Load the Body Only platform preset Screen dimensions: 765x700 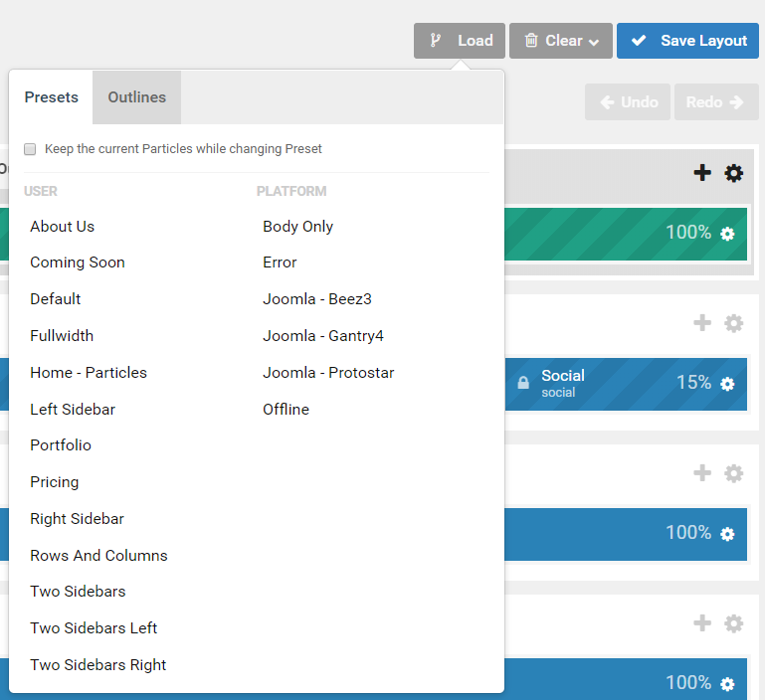(297, 227)
